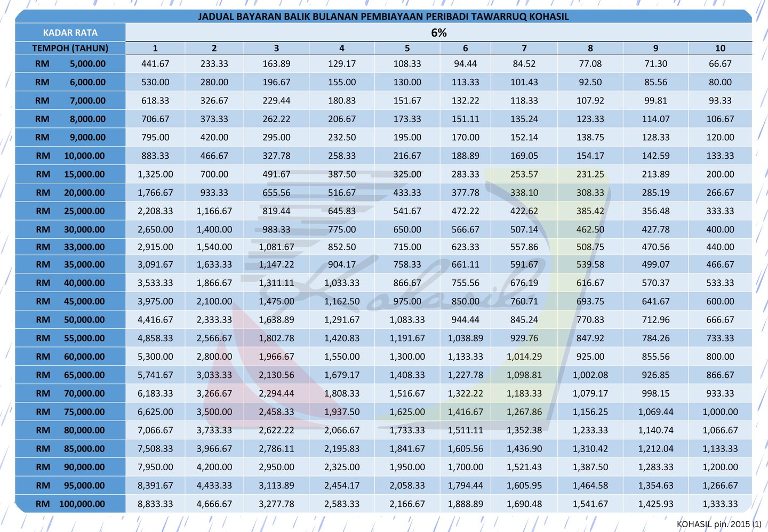This screenshot has width=768, height=532.
Task: Select 151.67 in the RM 7,000 row
Action: (407, 100)
